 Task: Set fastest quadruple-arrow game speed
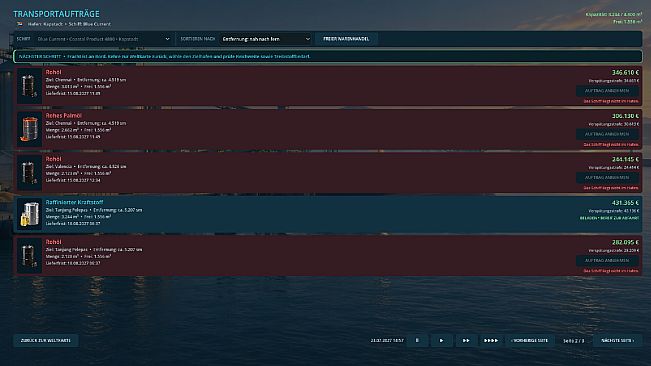(x=491, y=340)
